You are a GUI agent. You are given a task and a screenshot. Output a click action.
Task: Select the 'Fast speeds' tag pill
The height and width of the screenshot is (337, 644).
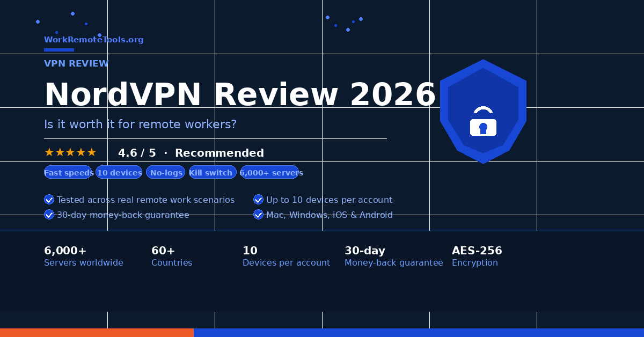click(x=69, y=172)
